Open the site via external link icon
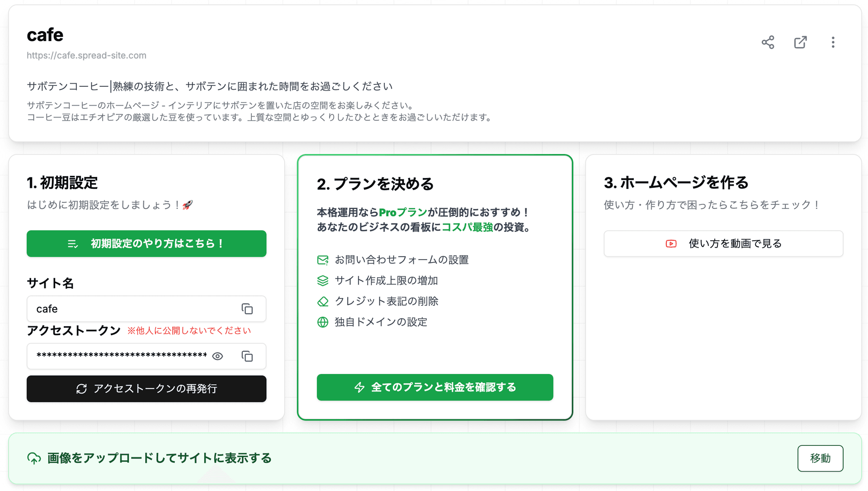868x491 pixels. [800, 42]
